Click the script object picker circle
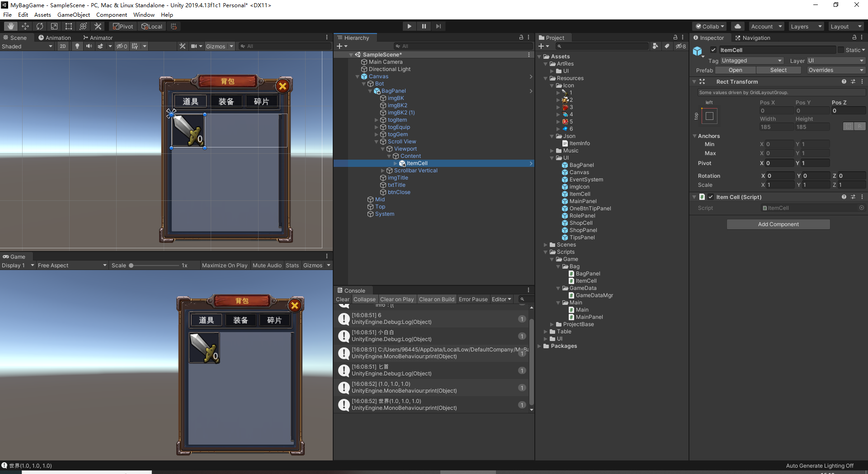The image size is (868, 474). pyautogui.click(x=862, y=208)
